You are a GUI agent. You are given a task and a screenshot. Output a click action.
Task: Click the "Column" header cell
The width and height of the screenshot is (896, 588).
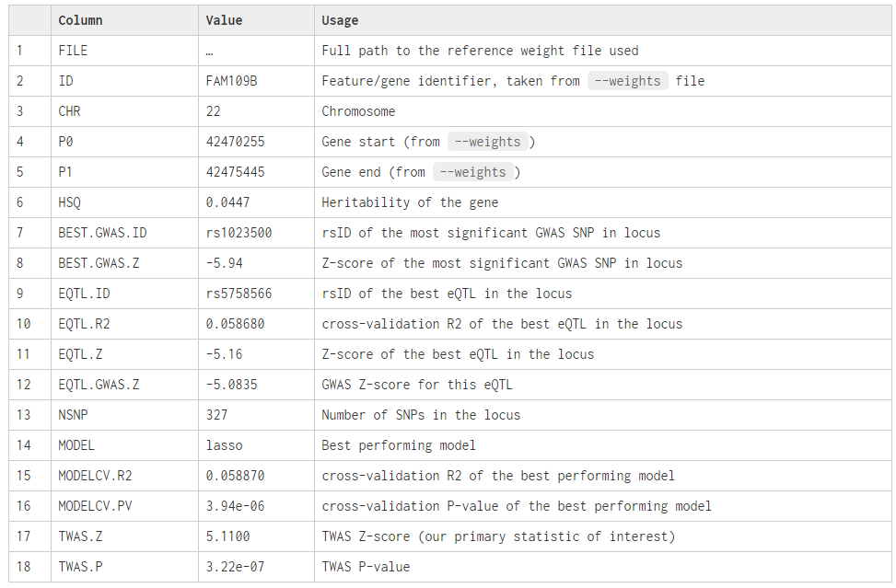coord(81,20)
